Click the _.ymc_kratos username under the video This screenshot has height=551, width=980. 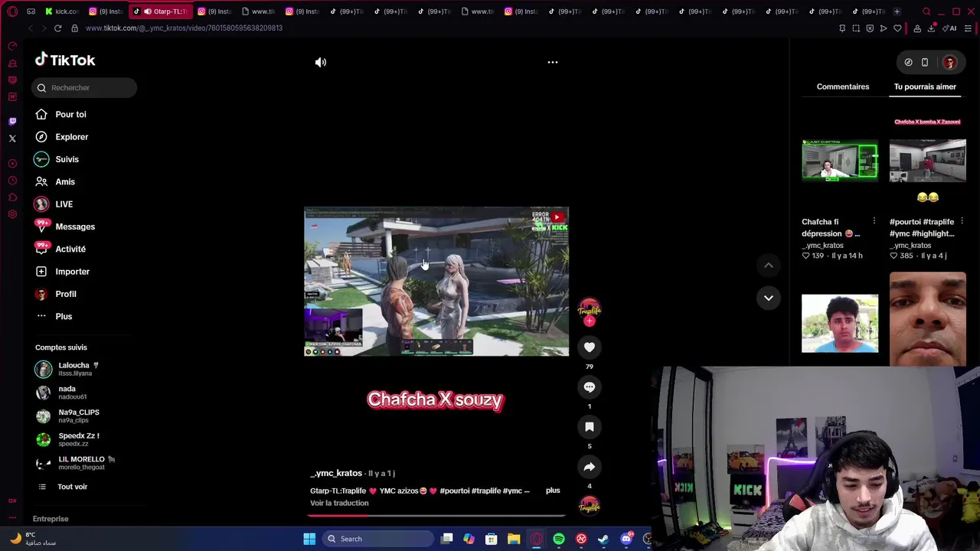[336, 474]
